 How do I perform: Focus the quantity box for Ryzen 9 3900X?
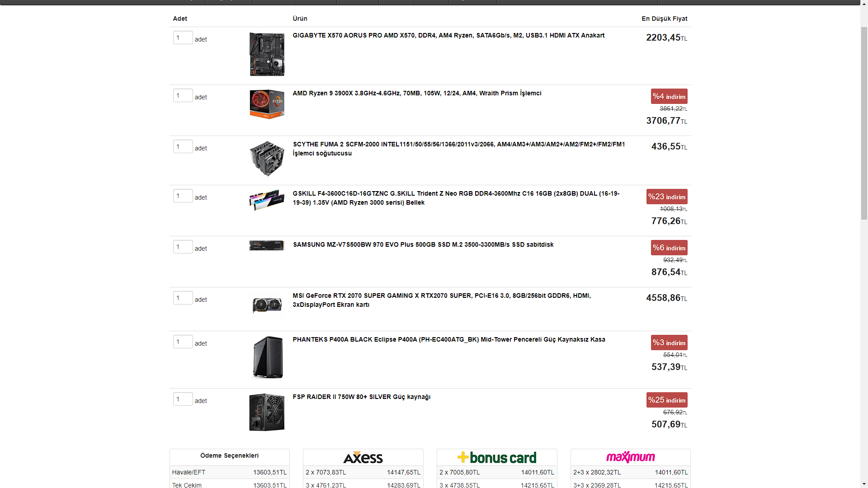[x=183, y=95]
